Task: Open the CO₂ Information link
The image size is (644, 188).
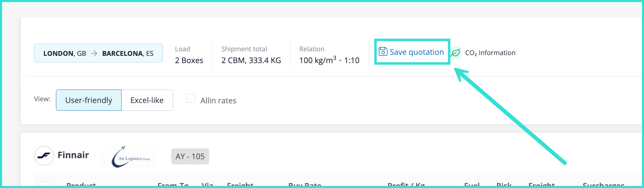Action: point(490,53)
